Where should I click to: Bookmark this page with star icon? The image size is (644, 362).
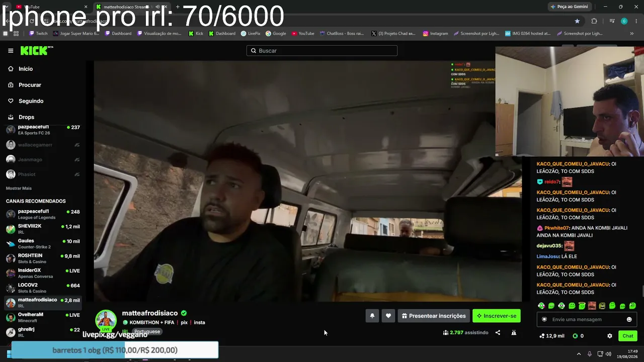577,21
